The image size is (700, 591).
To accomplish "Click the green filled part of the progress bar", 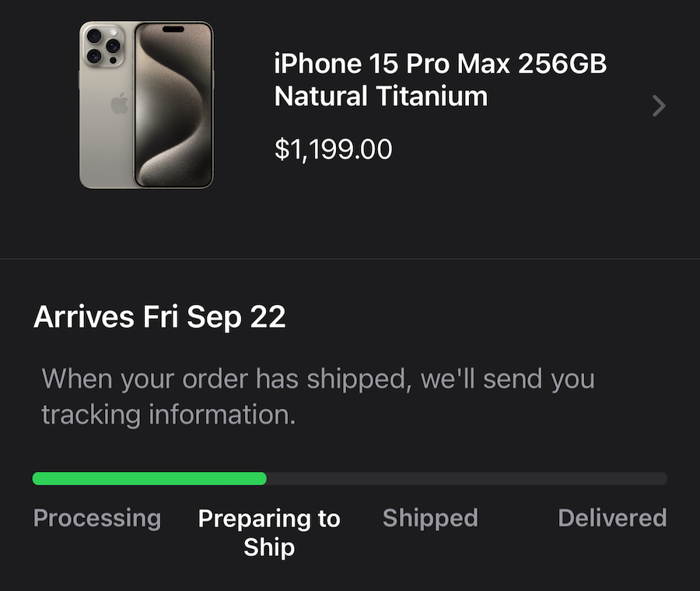I will click(149, 478).
